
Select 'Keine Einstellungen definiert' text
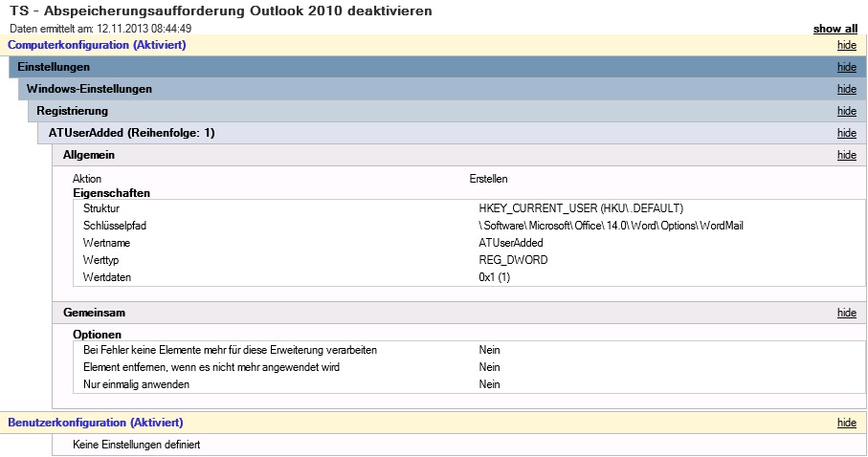pos(136,445)
